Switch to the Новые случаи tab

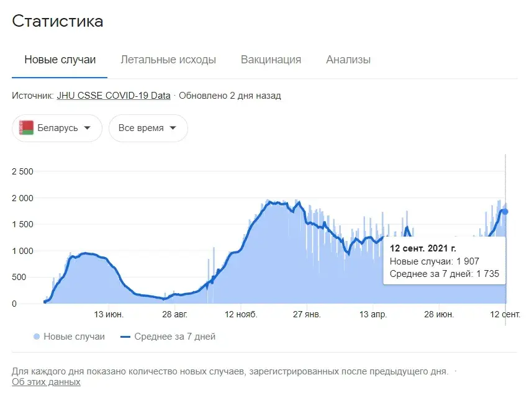tap(60, 60)
